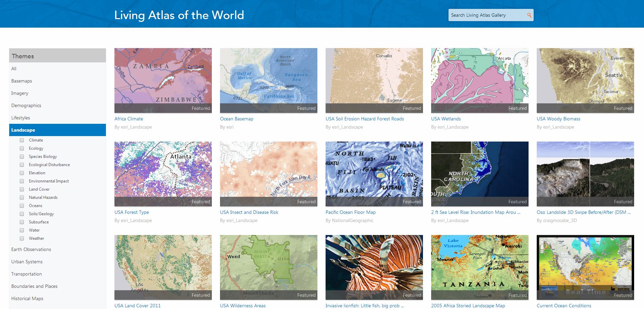Viewport: 644px width, 309px height.
Task: Open the Current Ocean Conditions thumbnail
Action: coord(585,267)
